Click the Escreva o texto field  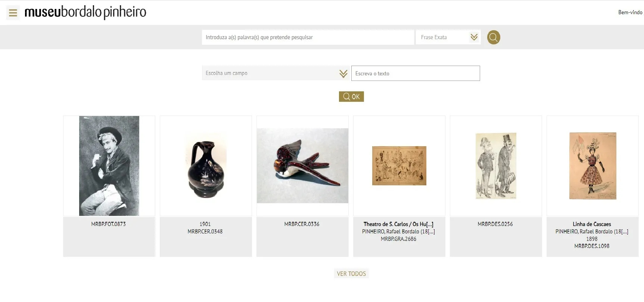click(x=415, y=73)
